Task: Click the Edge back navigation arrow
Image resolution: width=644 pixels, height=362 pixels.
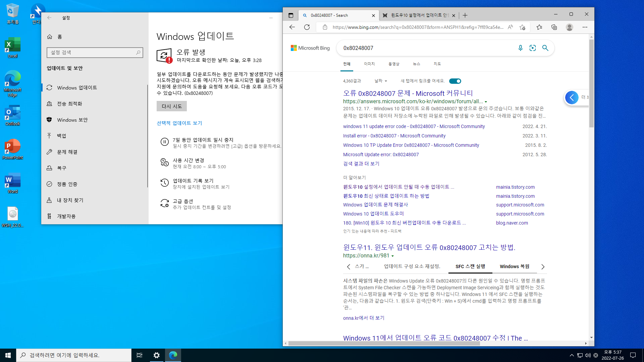Action: (292, 27)
